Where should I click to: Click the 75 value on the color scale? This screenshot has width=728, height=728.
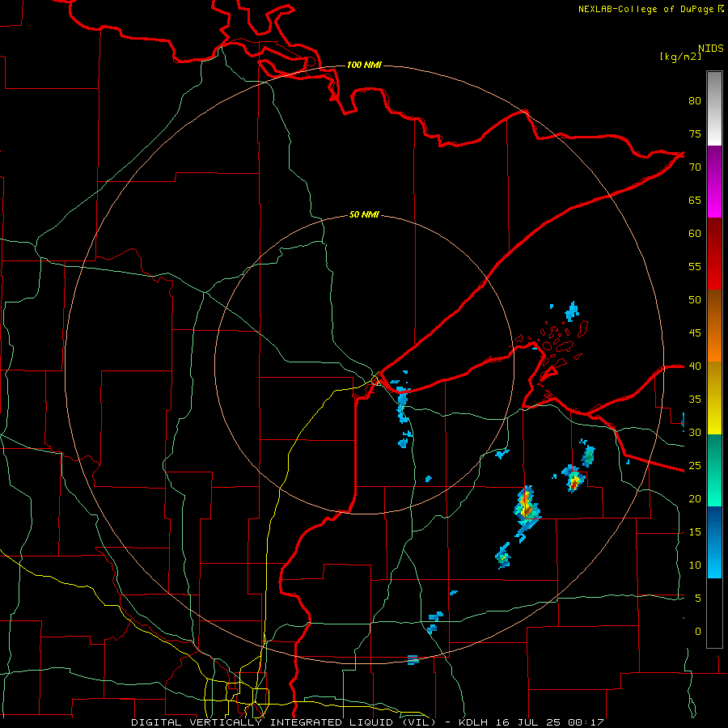[x=695, y=134]
